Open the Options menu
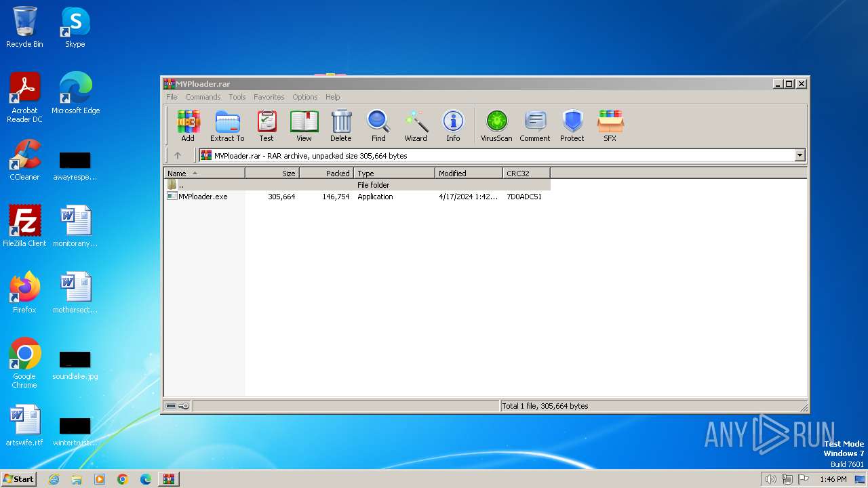Viewport: 868px width, 488px height. pyautogui.click(x=305, y=97)
